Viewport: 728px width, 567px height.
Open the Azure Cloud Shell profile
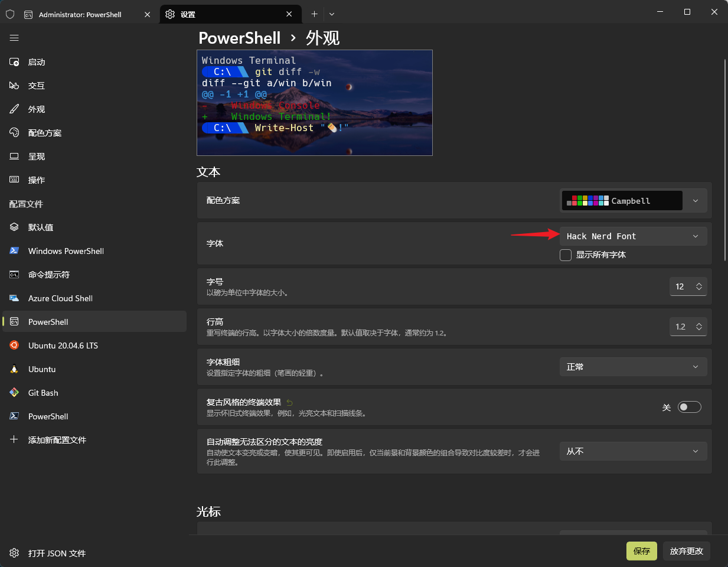pos(60,298)
